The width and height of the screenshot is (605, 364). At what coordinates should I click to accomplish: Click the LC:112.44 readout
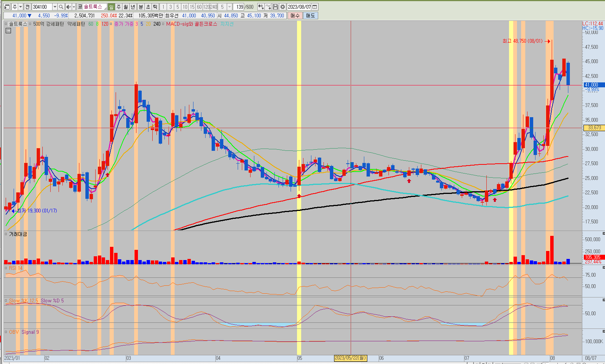[593, 23]
